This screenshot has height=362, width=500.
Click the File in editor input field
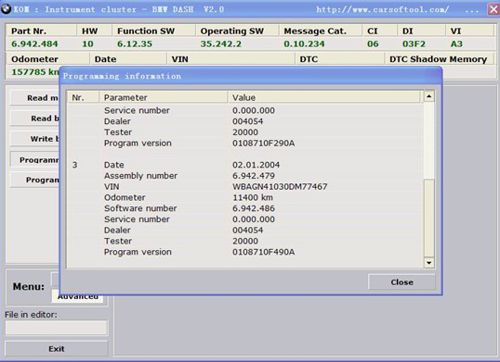click(56, 328)
